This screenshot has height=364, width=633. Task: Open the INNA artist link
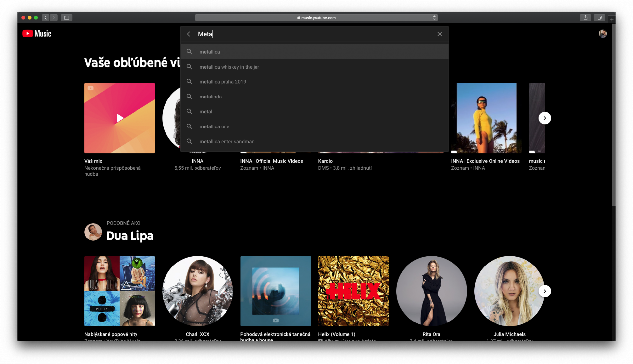click(x=197, y=161)
